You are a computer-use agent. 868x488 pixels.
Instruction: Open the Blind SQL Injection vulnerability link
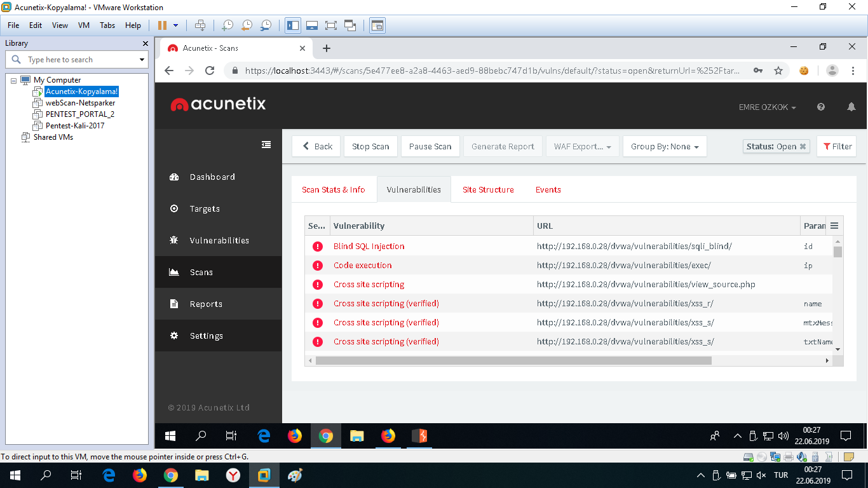369,247
